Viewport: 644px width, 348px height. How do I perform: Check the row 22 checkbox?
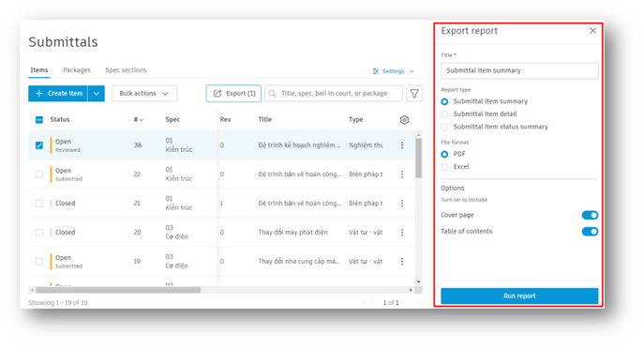click(39, 174)
